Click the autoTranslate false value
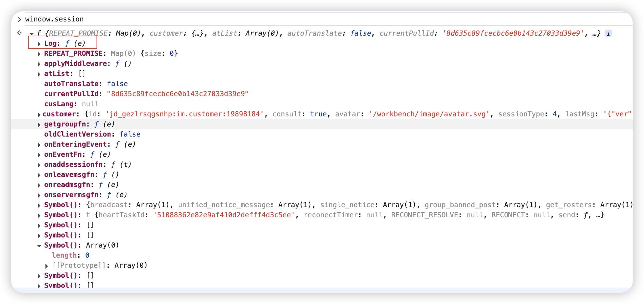Screen dimensions: 644x304 [x=117, y=84]
